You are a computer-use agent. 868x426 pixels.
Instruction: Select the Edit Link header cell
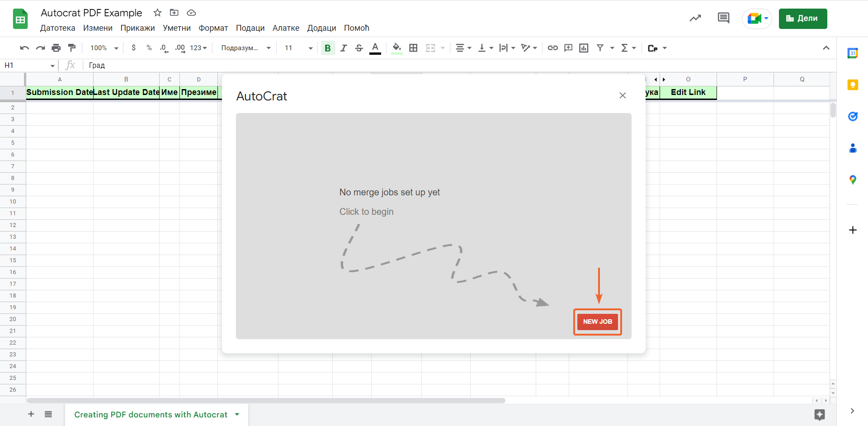tap(688, 92)
